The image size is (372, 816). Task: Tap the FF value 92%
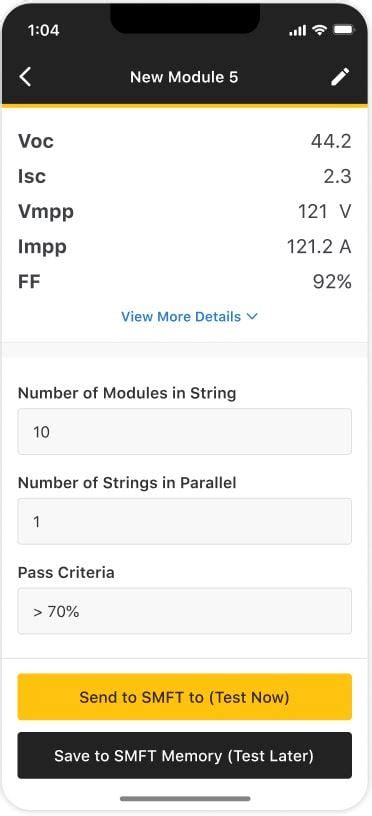[x=332, y=282]
